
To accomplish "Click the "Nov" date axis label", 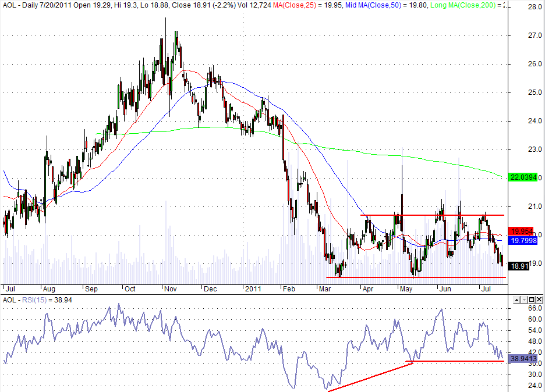I will (x=171, y=289).
